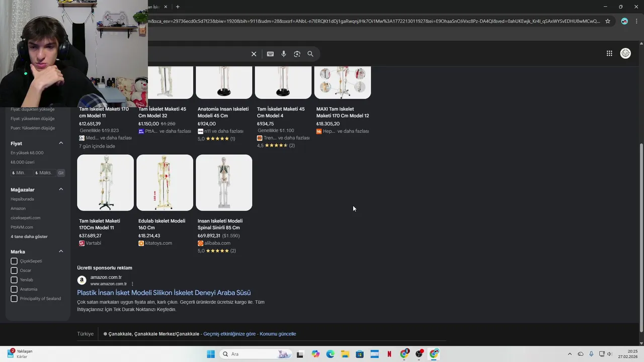Collapse the Marka filter section
This screenshot has height=362, width=644.
tap(61, 251)
